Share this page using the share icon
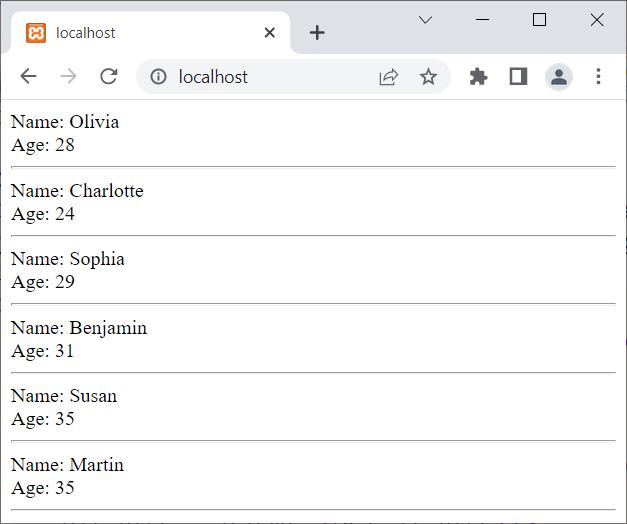Viewport: 627px width, 524px height. click(x=388, y=77)
